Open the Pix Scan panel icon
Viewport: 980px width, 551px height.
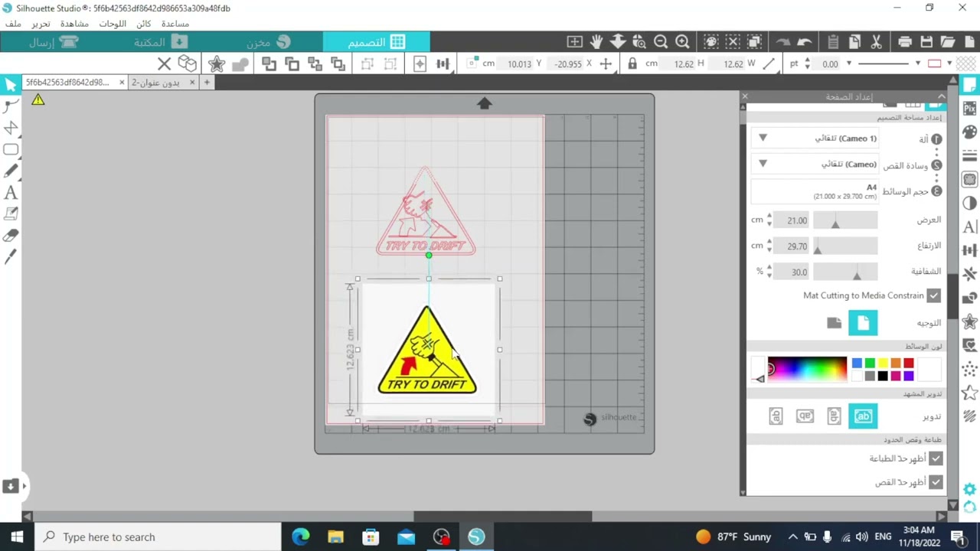(x=970, y=108)
